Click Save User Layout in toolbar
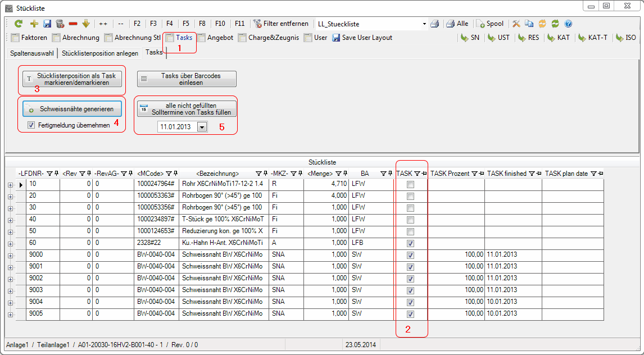This screenshot has width=644, height=355. pyautogui.click(x=362, y=38)
